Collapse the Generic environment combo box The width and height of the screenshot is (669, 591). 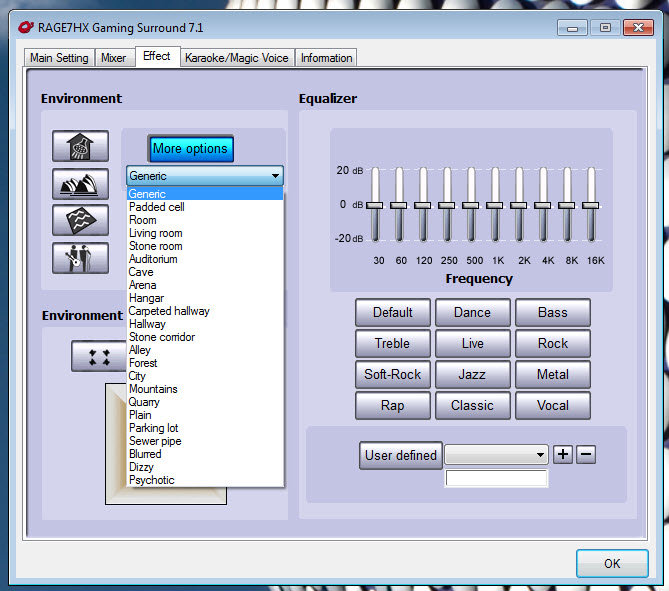(275, 176)
